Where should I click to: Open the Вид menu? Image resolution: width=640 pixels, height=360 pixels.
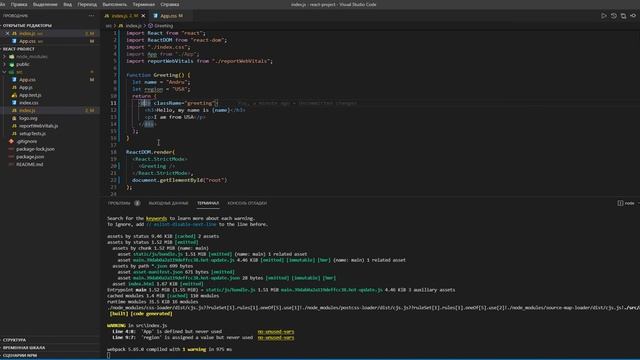(x=67, y=4)
